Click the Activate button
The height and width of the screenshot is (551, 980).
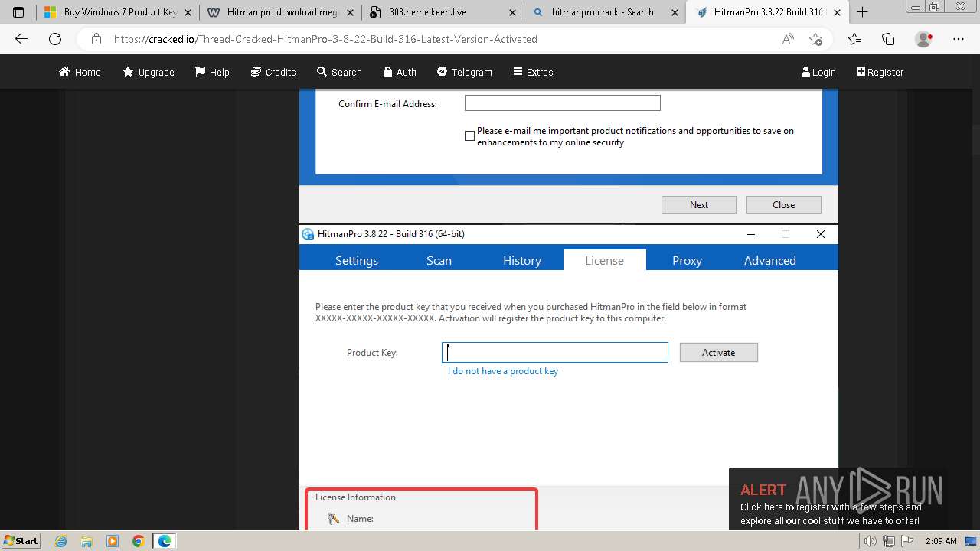(x=718, y=352)
